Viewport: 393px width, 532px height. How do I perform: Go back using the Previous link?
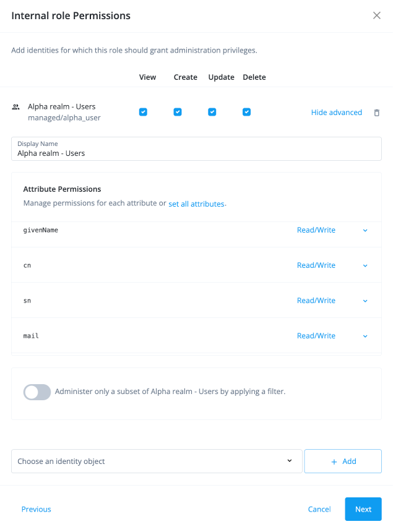[x=36, y=509]
